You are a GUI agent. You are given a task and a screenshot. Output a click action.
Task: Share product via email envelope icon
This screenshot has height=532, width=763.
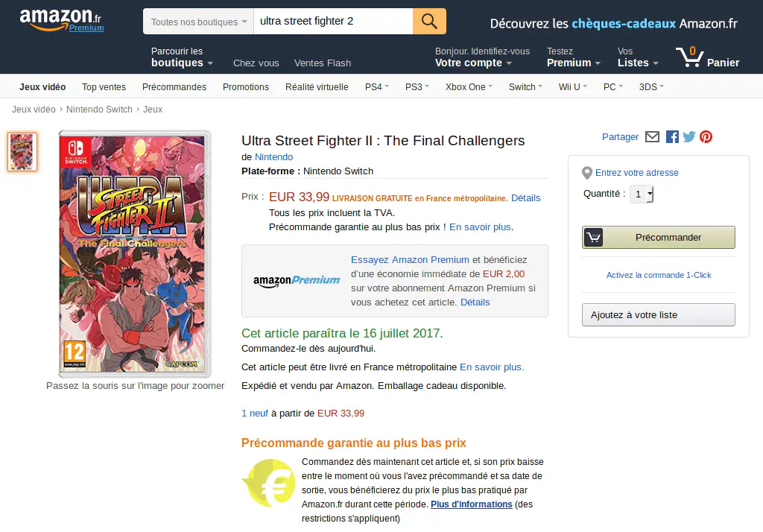point(652,136)
